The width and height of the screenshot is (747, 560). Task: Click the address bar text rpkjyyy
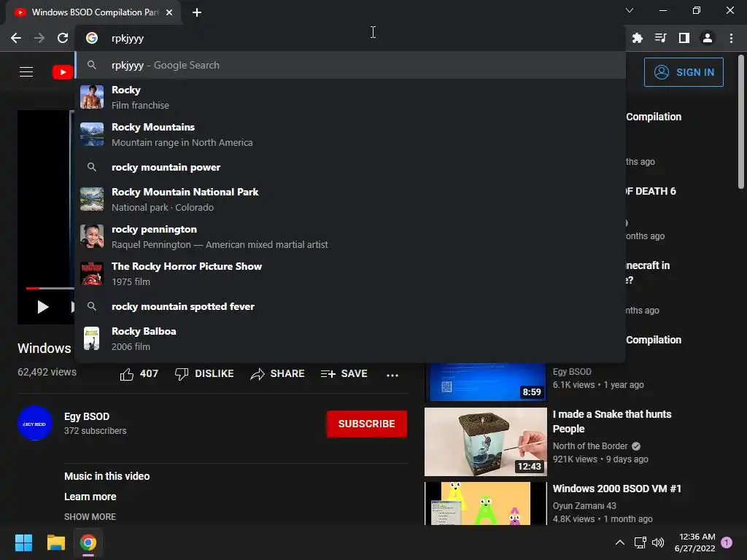tap(127, 39)
